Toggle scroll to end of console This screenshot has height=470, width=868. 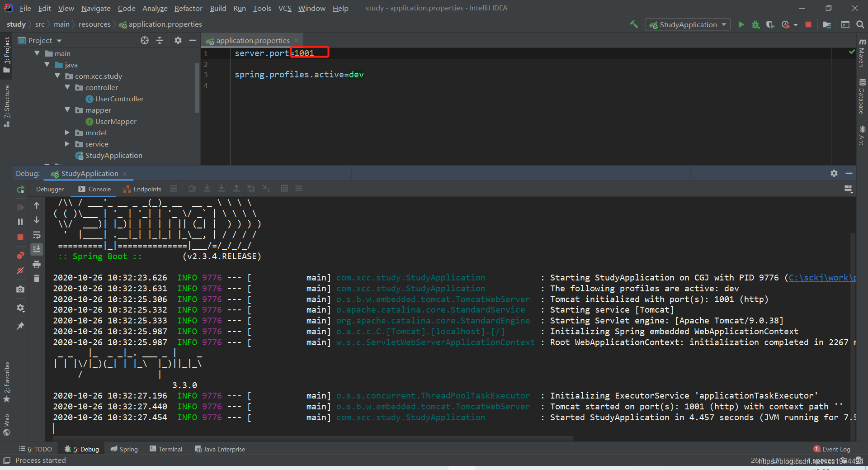(x=37, y=249)
